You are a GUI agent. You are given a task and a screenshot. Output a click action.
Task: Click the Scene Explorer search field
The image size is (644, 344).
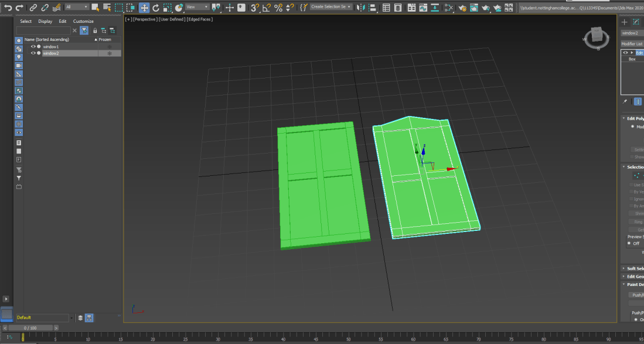43,30
